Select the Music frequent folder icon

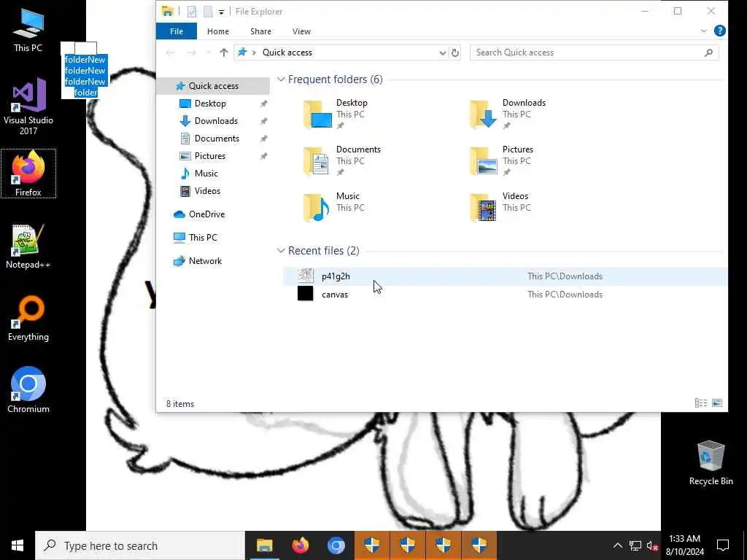click(318, 208)
